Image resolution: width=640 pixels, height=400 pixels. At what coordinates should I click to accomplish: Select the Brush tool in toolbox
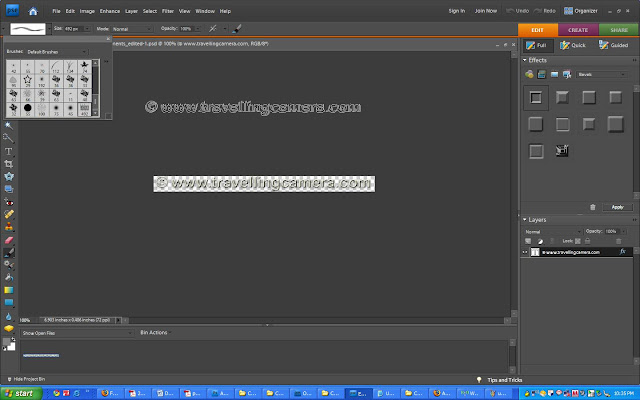[x=9, y=253]
